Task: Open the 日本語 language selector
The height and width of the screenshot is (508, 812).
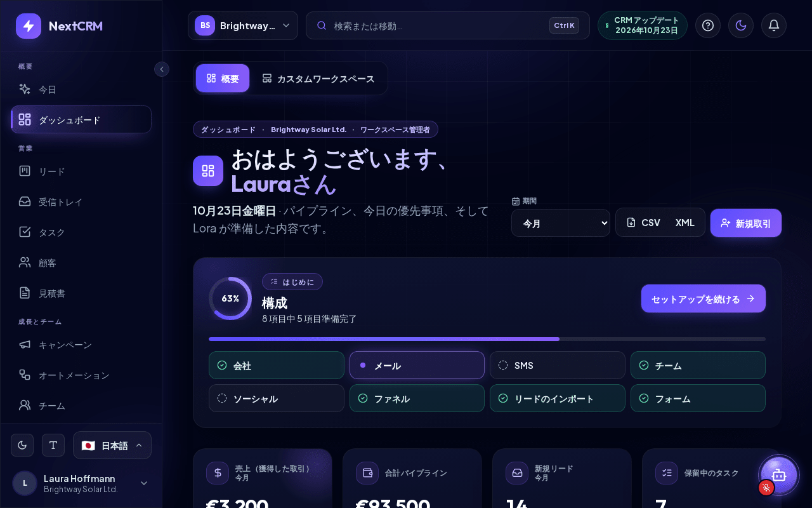Action: (x=112, y=445)
